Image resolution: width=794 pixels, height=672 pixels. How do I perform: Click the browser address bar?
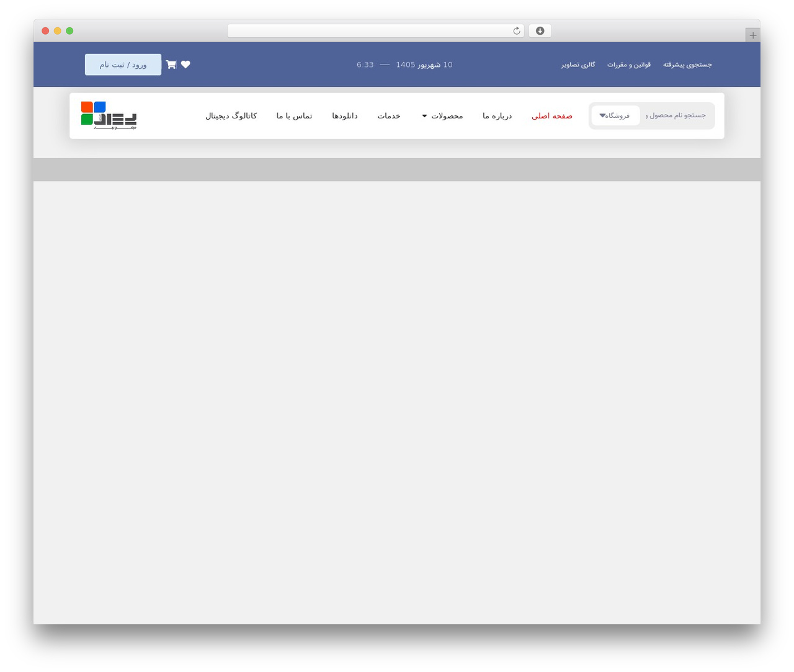(x=376, y=31)
